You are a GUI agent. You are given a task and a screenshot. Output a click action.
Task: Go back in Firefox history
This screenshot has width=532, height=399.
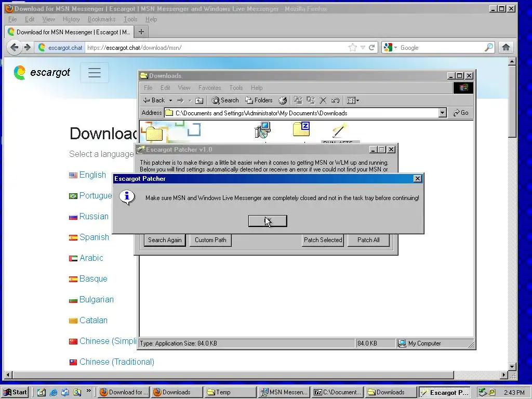pyautogui.click(x=14, y=47)
